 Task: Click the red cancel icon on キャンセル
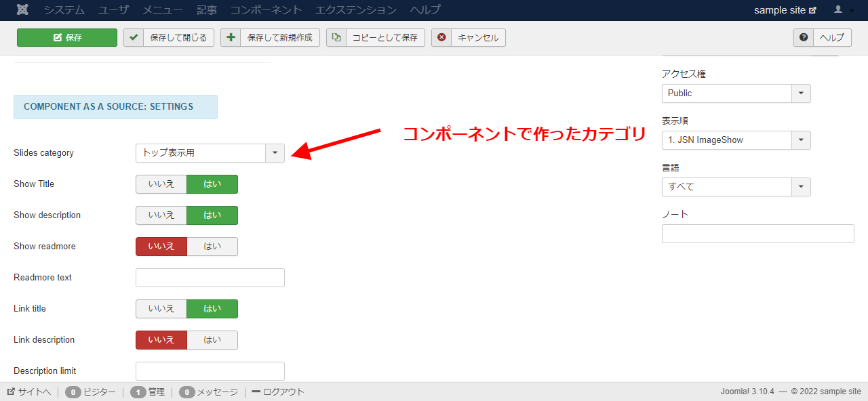[x=441, y=38]
